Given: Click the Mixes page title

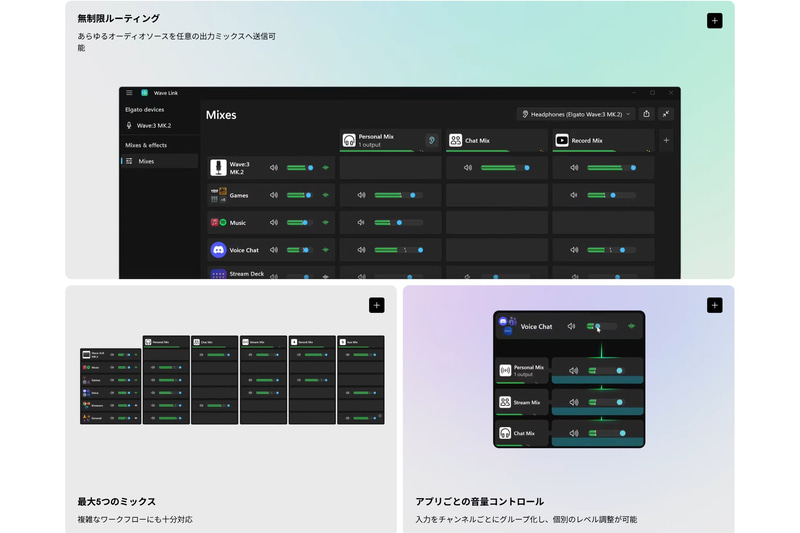Looking at the screenshot, I should tap(221, 115).
